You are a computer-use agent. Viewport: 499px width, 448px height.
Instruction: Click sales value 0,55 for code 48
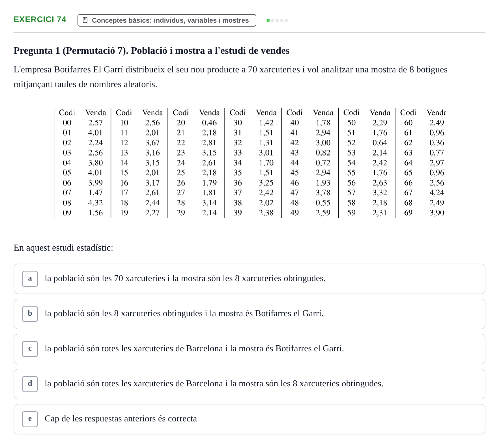323,203
